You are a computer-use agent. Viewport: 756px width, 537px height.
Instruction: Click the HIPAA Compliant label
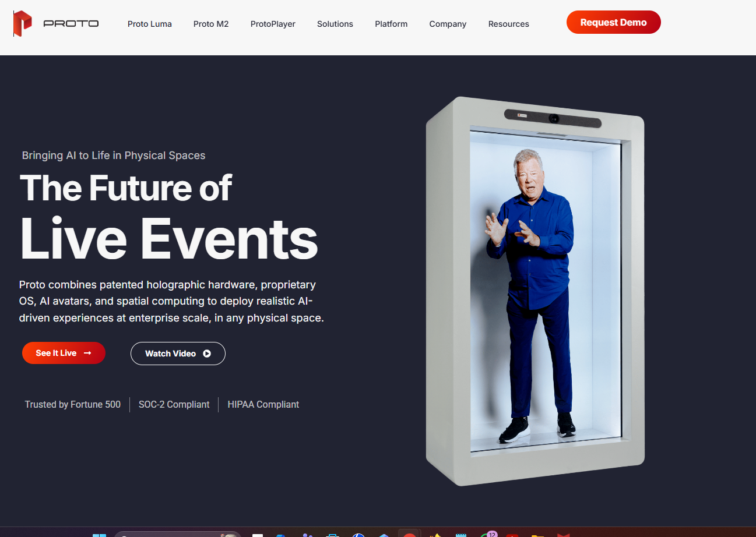pyautogui.click(x=263, y=404)
